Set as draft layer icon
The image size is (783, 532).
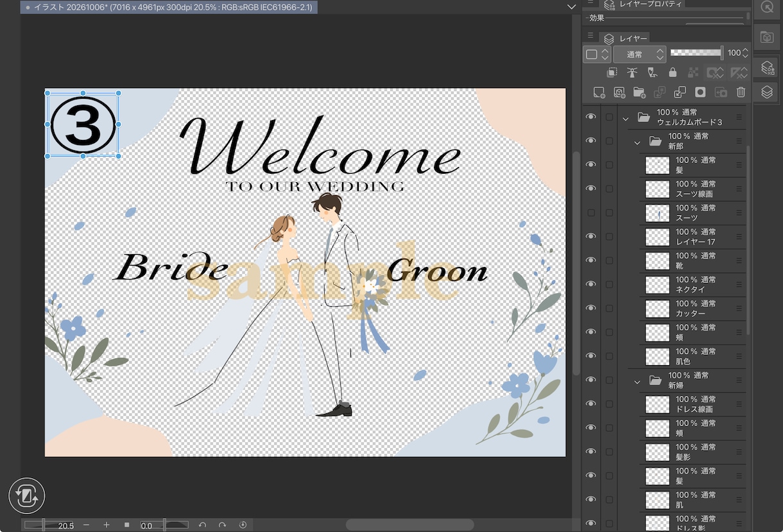point(652,73)
